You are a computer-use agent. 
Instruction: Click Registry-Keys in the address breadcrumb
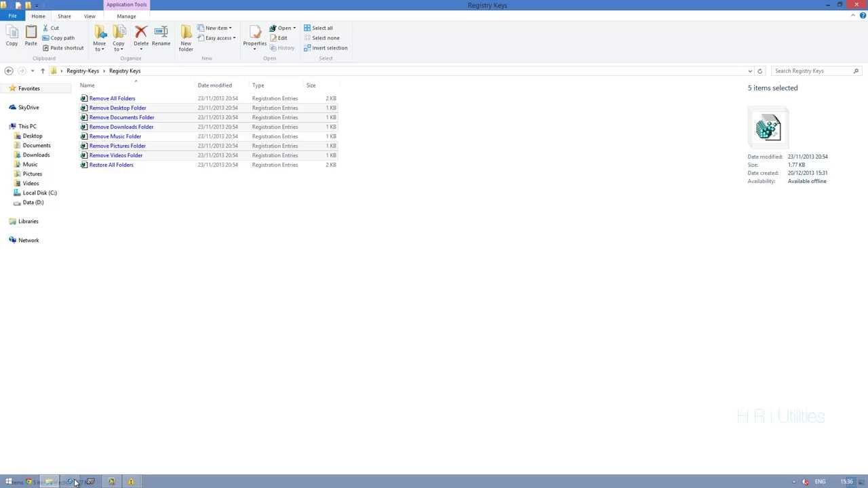pos(83,70)
